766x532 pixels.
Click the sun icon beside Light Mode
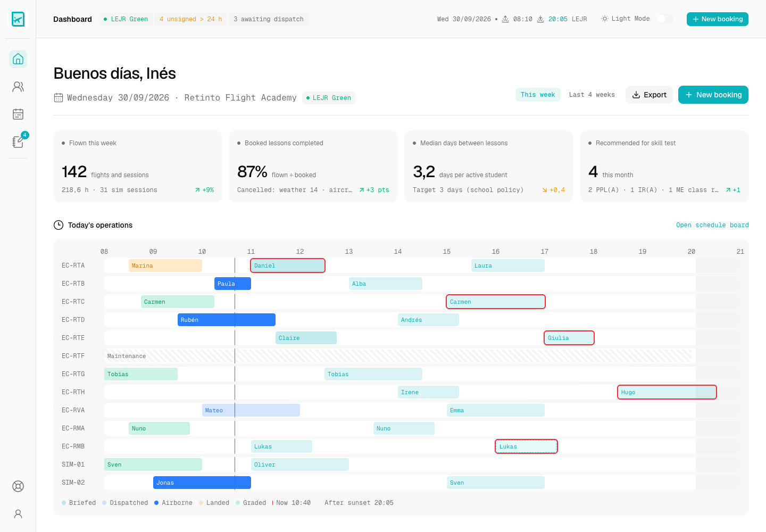605,19
